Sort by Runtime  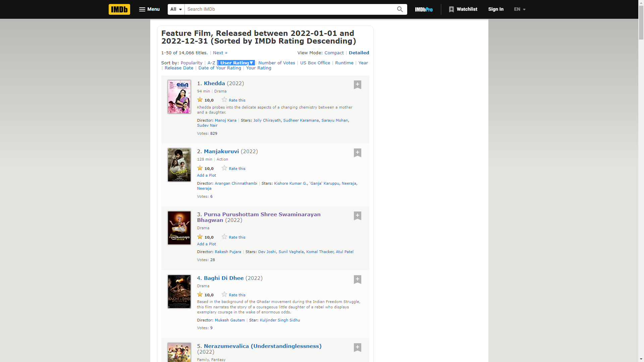coord(344,63)
